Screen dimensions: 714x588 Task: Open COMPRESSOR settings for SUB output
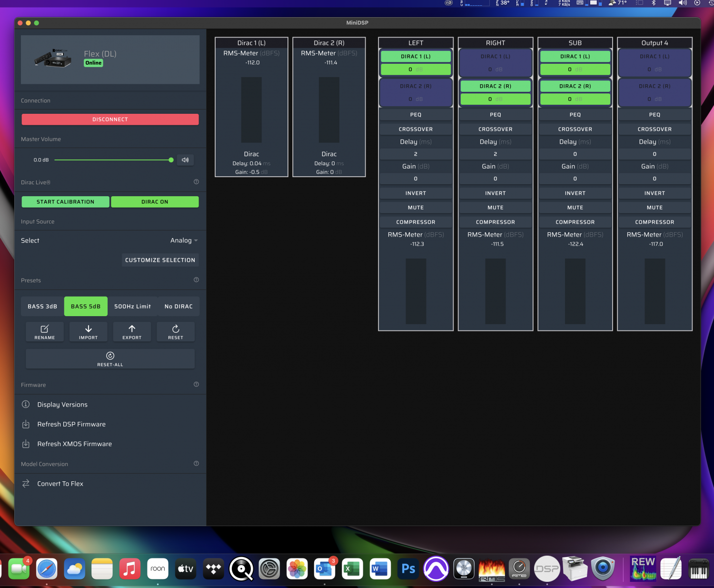[x=575, y=222]
